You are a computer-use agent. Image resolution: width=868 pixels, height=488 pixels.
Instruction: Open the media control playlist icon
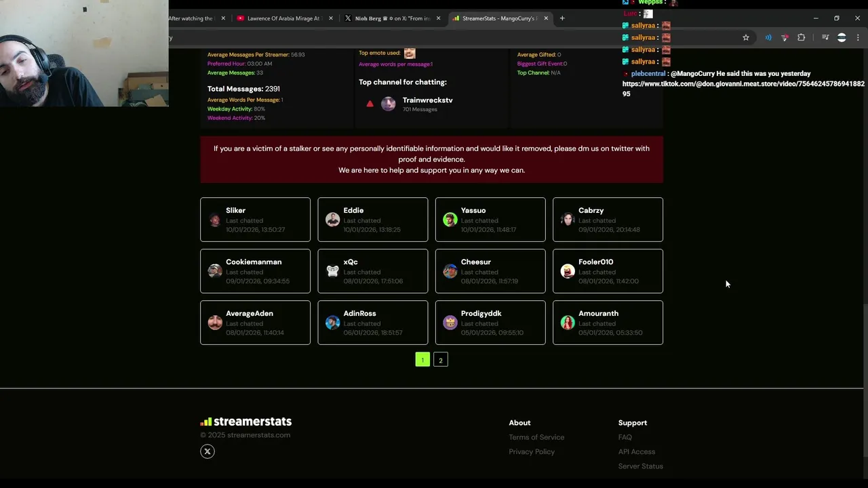coord(825,38)
